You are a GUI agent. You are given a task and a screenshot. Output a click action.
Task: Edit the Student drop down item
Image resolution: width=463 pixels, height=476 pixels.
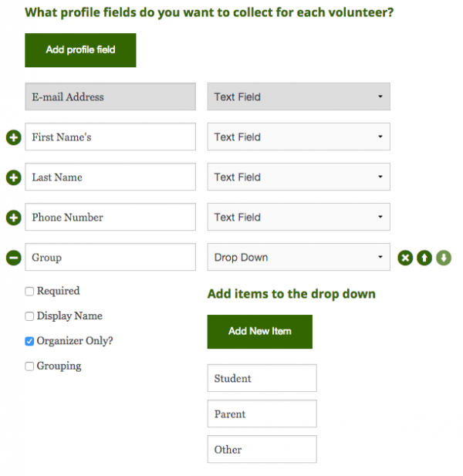[262, 378]
